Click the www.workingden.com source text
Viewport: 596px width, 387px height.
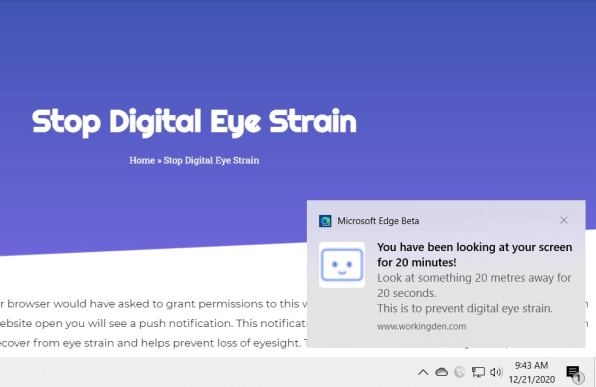[x=422, y=326]
